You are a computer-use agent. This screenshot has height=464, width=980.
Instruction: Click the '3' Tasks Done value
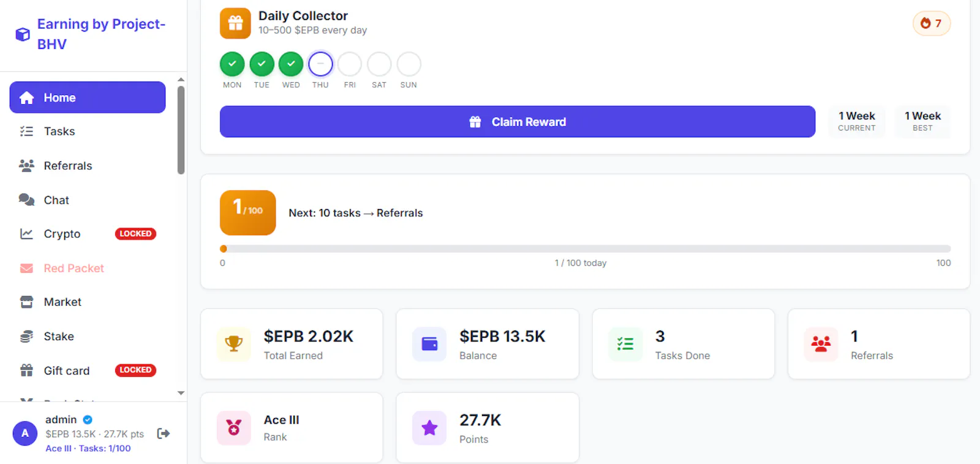[660, 336]
